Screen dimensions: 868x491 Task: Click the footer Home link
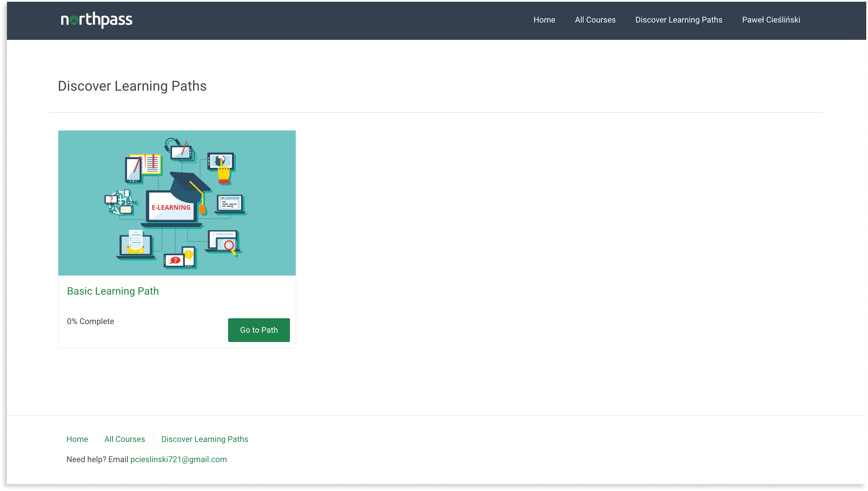coord(77,439)
